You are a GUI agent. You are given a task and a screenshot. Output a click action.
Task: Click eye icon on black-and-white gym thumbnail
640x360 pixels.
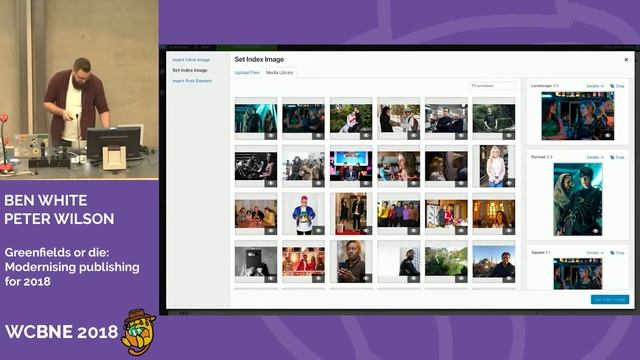(271, 183)
